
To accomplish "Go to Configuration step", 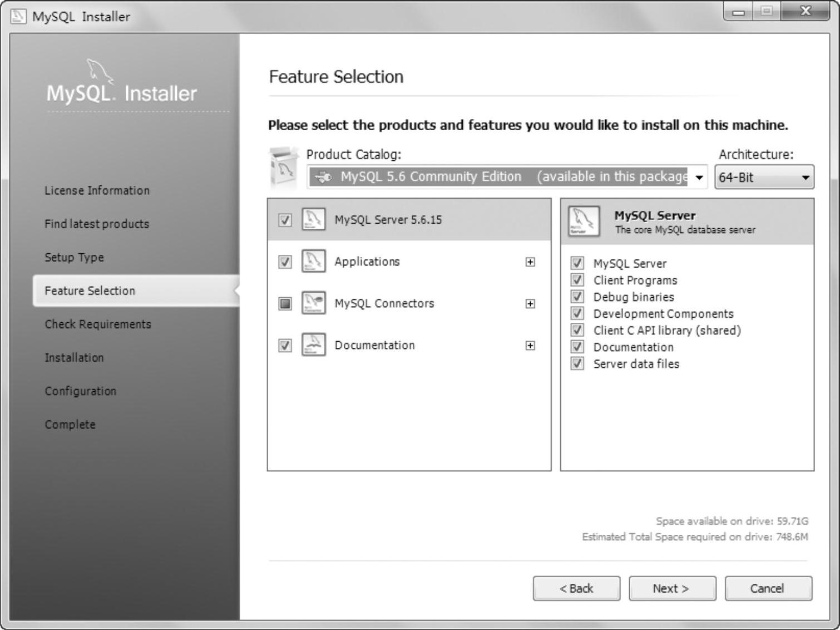I will point(81,391).
